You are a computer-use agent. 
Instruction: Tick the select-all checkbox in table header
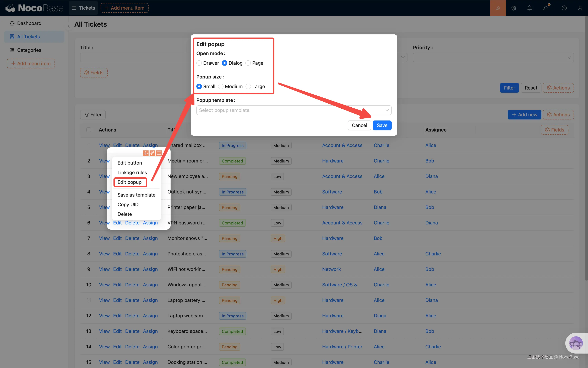(89, 130)
